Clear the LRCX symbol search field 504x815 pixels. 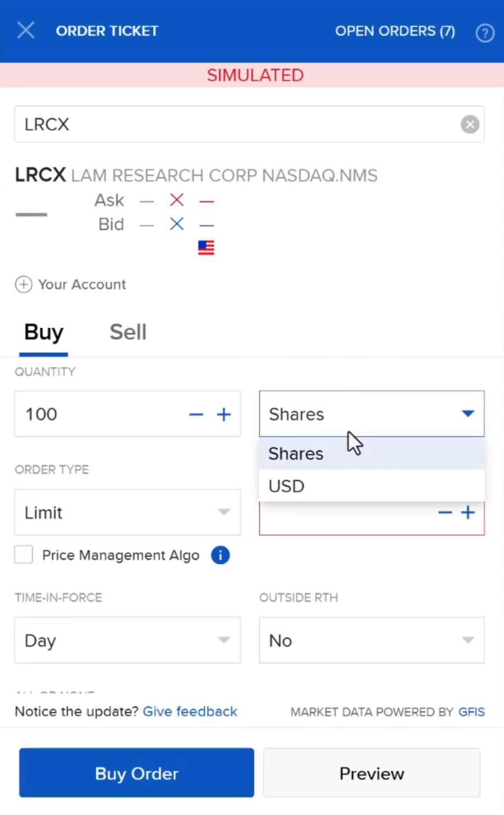coord(470,125)
